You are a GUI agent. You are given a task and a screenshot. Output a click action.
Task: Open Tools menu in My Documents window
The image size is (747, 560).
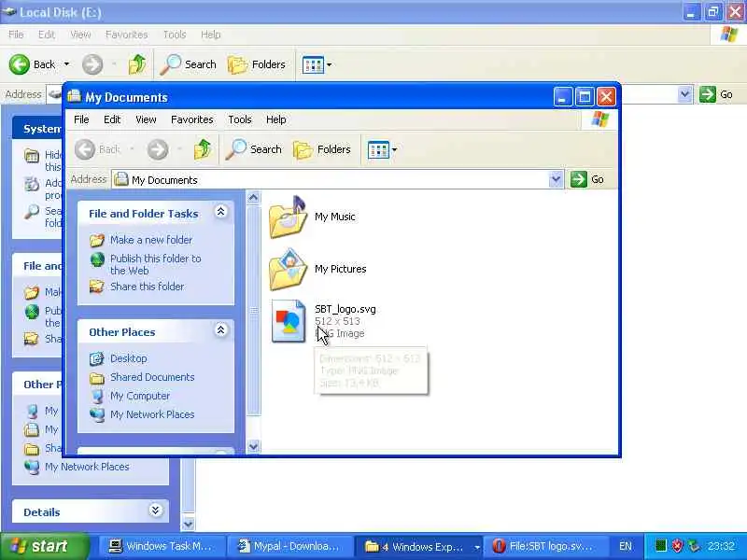[240, 119]
